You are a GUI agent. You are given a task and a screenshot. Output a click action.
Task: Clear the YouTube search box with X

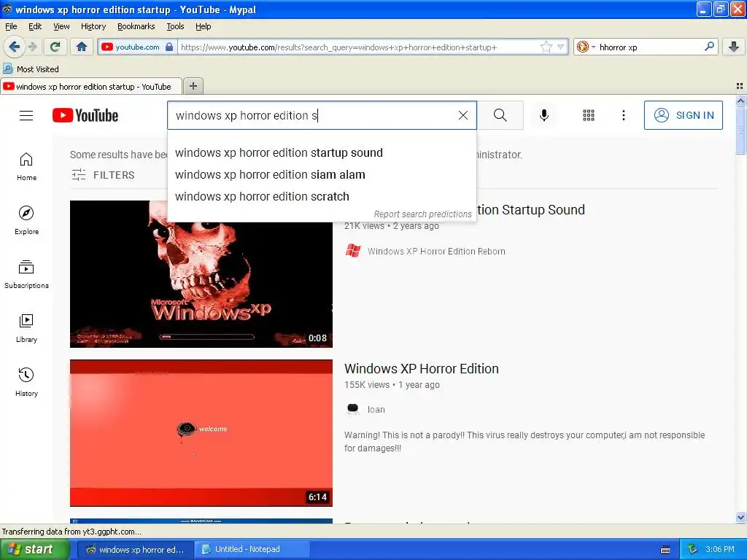(x=462, y=115)
